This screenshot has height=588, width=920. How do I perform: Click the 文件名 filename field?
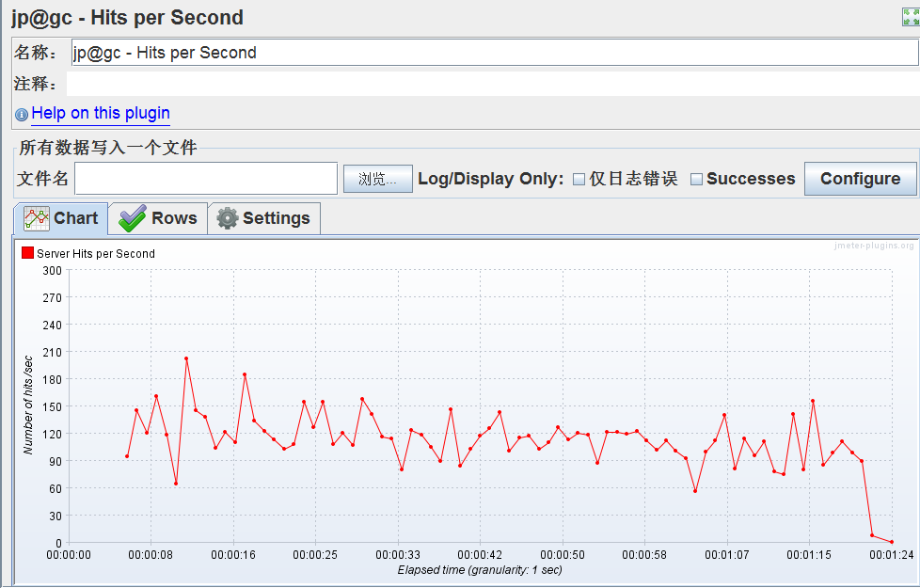[205, 178]
